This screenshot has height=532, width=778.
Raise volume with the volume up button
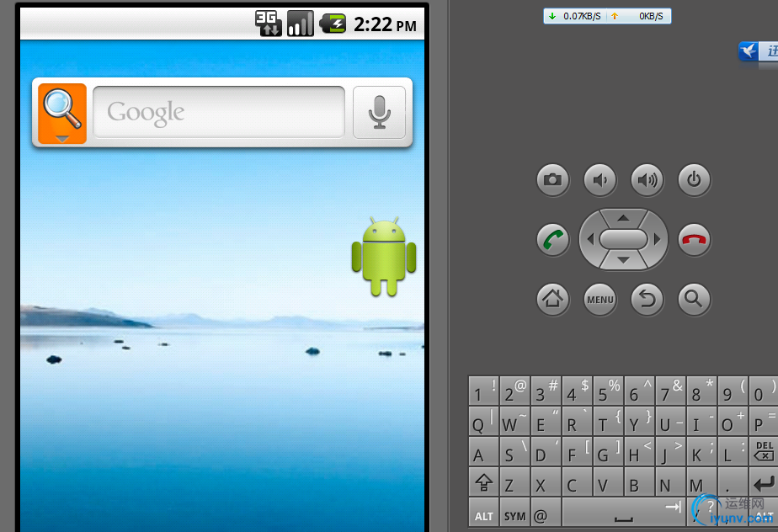tap(647, 179)
